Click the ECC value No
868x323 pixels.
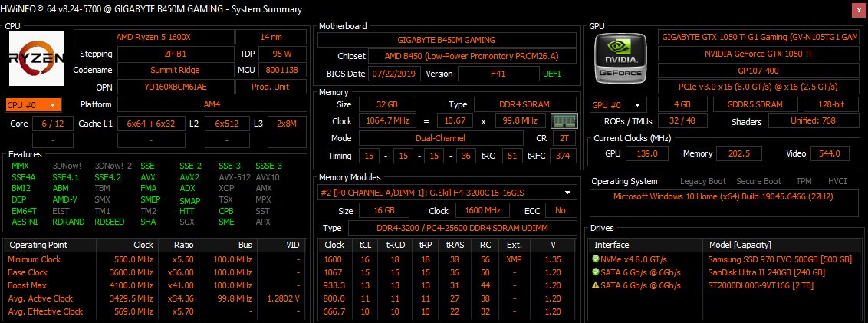click(561, 211)
